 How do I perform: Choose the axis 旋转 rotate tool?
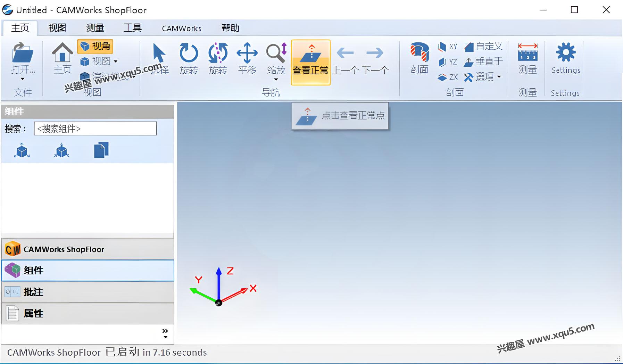(x=218, y=58)
